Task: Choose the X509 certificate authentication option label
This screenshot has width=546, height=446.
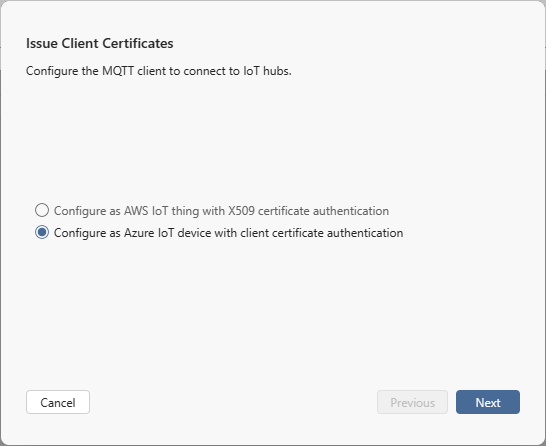Action: coord(221,211)
